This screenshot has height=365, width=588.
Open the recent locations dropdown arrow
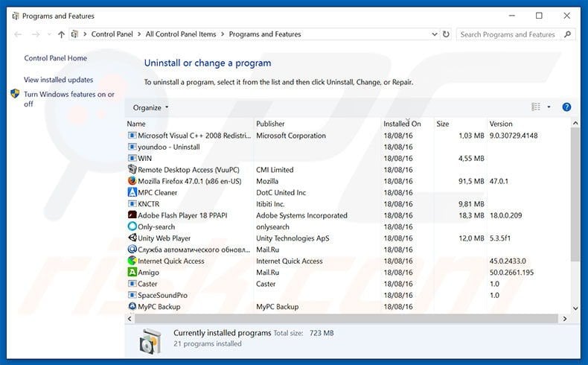pyautogui.click(x=48, y=34)
